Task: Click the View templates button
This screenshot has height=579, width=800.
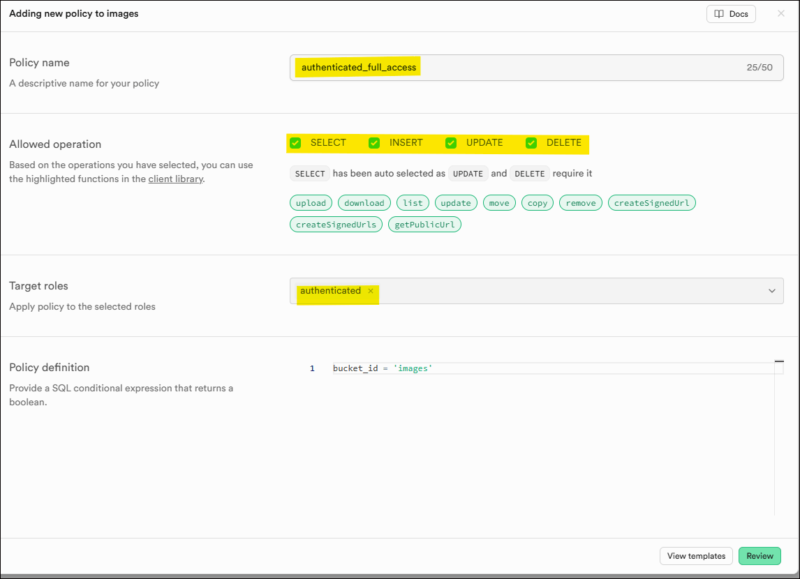Action: (x=696, y=556)
